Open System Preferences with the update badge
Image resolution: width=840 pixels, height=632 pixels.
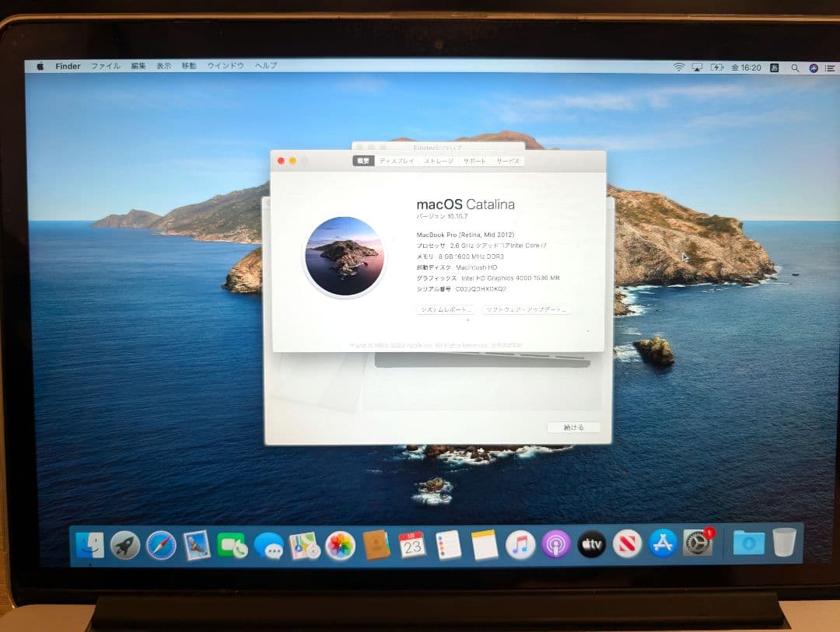[698, 544]
